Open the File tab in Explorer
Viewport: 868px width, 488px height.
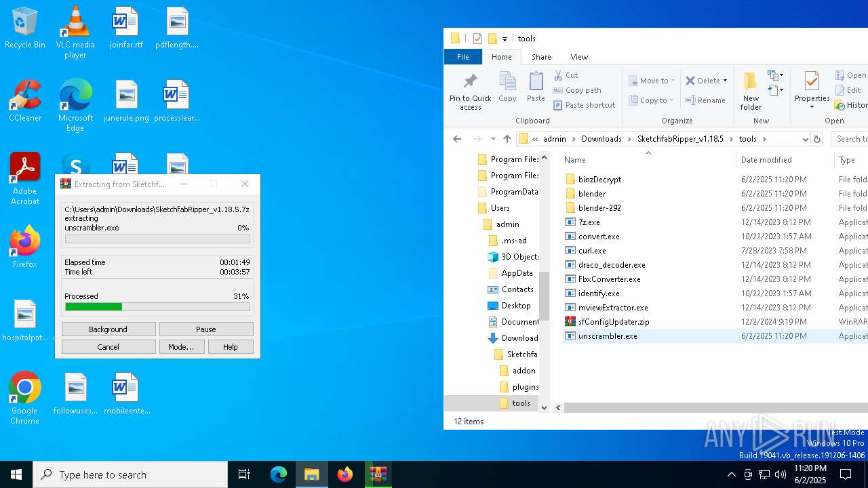(x=462, y=57)
